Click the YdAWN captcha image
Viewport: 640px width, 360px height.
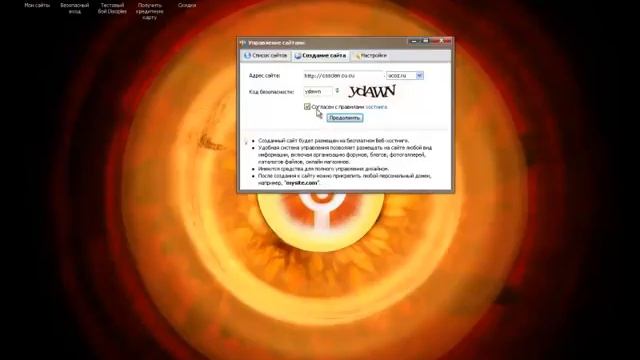372,91
